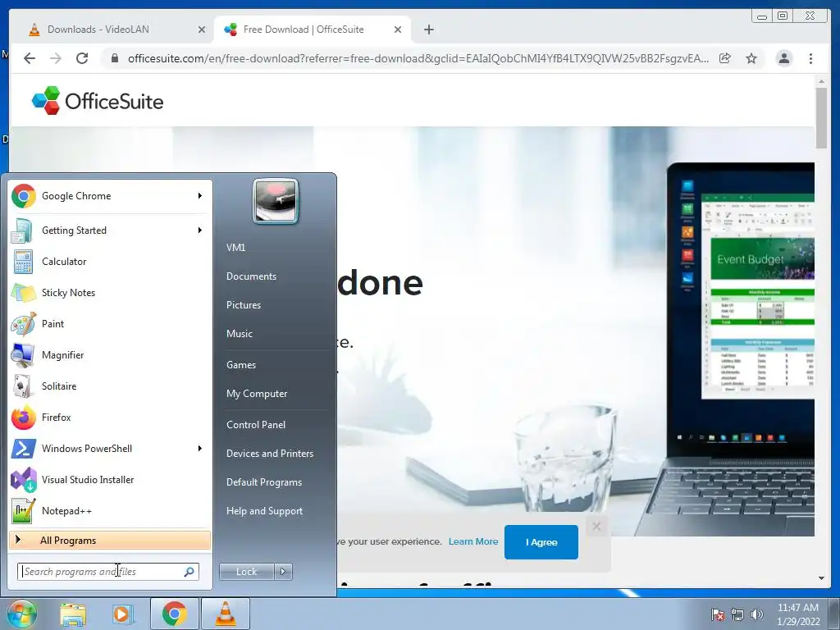Screen dimensions: 840x630
Task: Click the site security padlock icon
Action: tap(115, 58)
